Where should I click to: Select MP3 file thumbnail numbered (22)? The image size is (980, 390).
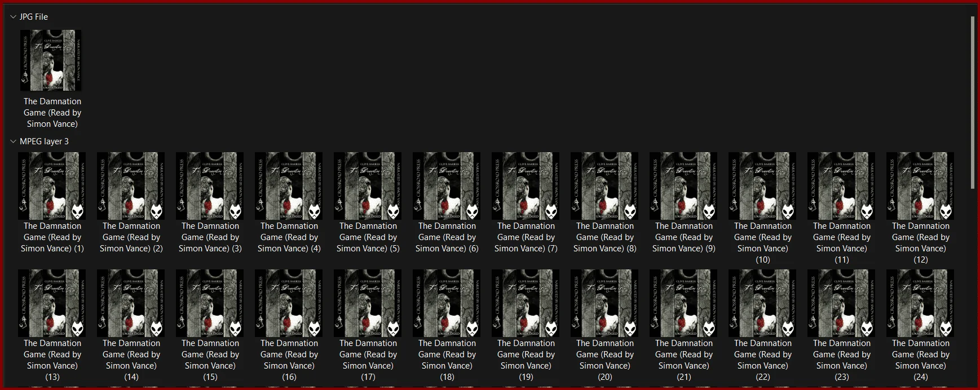tap(762, 303)
